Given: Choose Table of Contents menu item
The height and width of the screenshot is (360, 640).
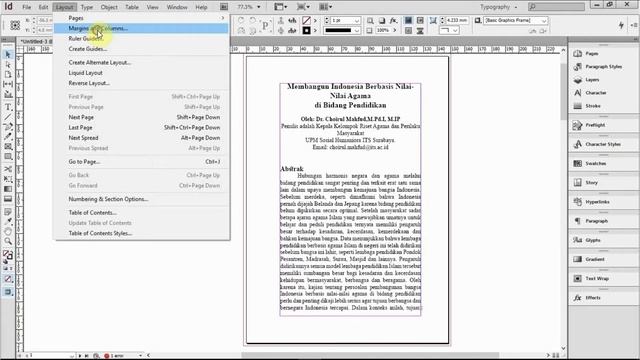Looking at the screenshot, I should [141, 213].
